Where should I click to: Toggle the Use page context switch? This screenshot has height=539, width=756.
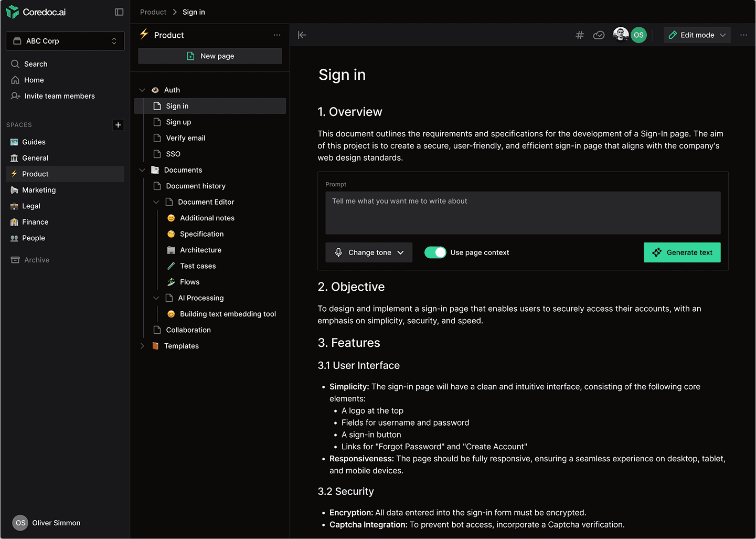click(435, 252)
